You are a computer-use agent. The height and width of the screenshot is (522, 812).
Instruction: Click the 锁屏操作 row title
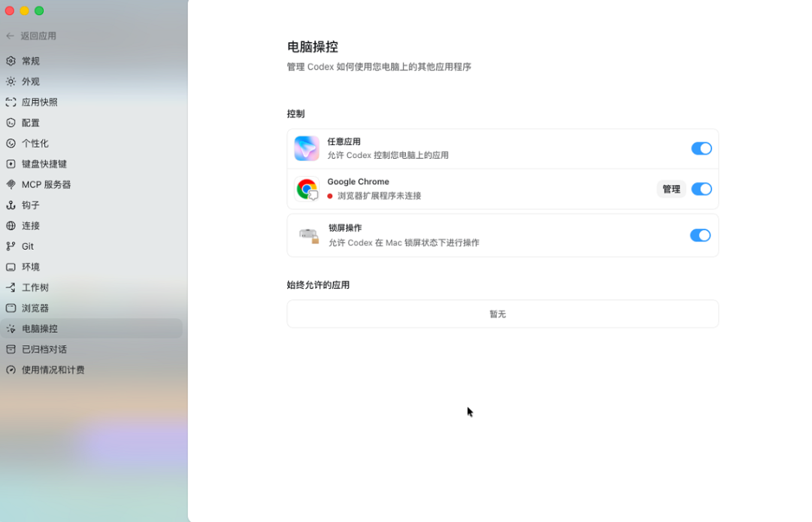(345, 228)
